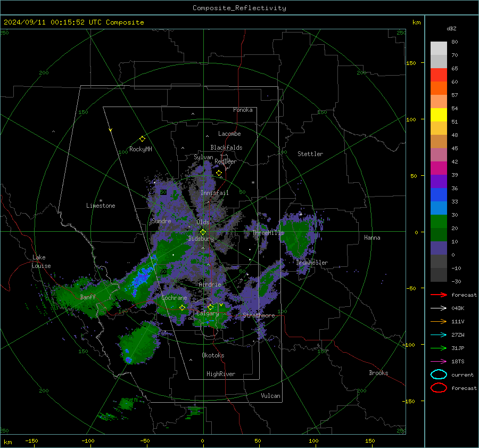Click the RedDeer label

coord(226,161)
